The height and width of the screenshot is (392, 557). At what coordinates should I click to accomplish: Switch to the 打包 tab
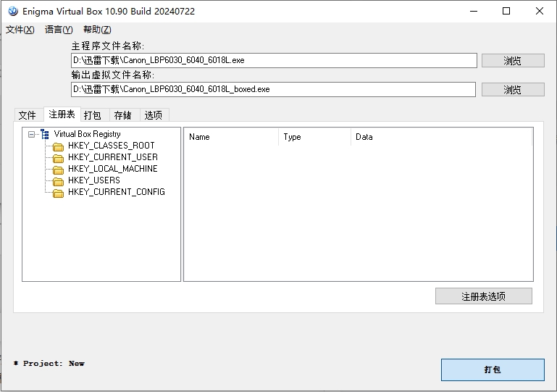[93, 115]
